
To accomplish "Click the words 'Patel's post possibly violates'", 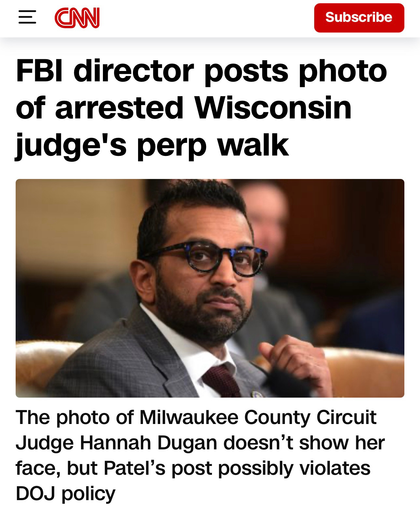I will point(237,468).
